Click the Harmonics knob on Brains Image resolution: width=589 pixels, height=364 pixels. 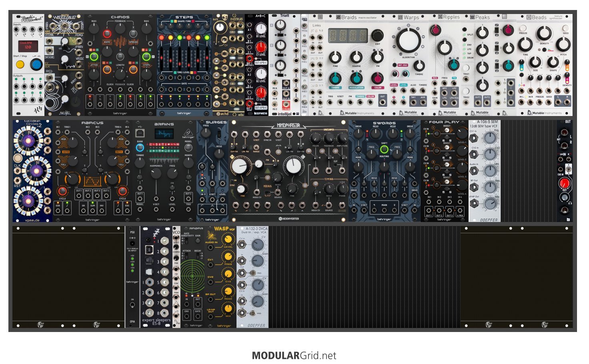click(156, 173)
